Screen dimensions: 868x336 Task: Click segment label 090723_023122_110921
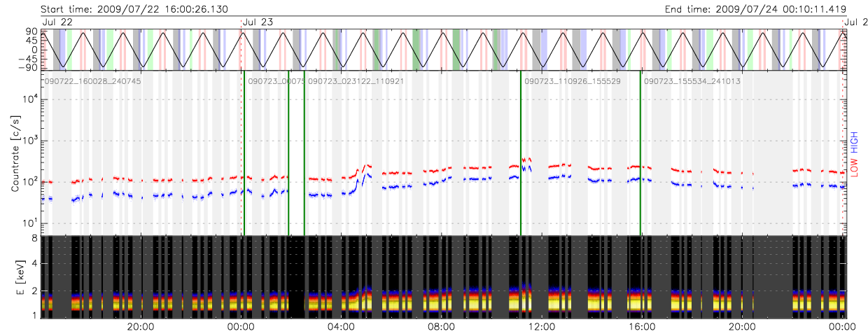356,81
